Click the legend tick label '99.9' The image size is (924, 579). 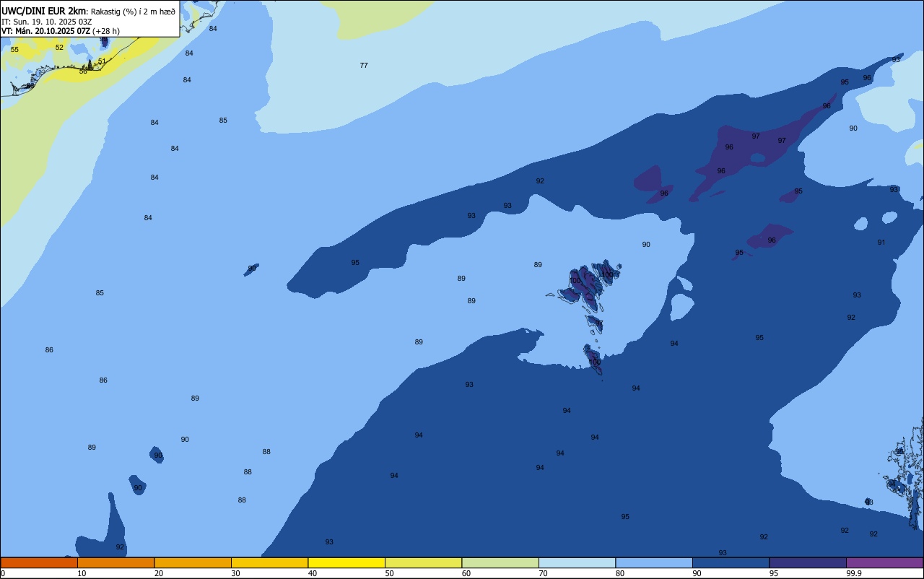[x=854, y=573]
